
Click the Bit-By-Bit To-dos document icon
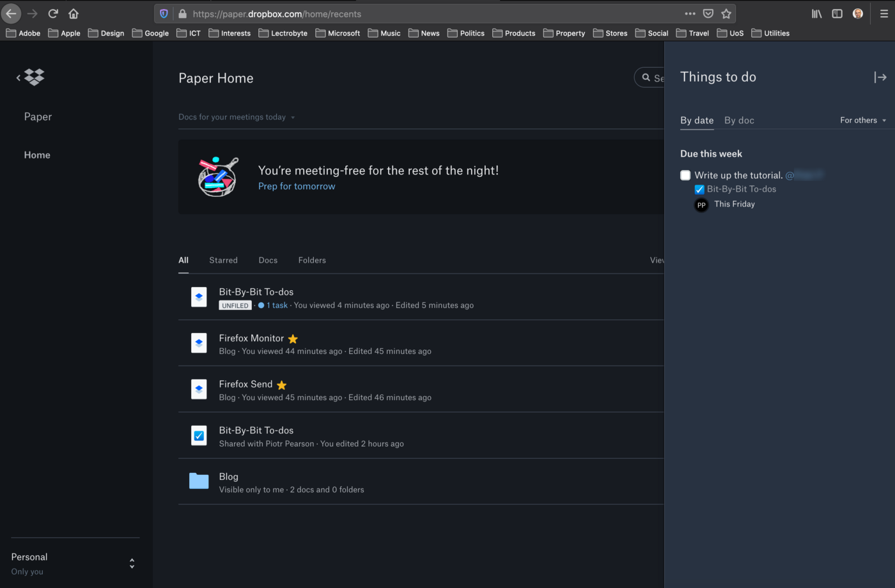[x=199, y=297]
